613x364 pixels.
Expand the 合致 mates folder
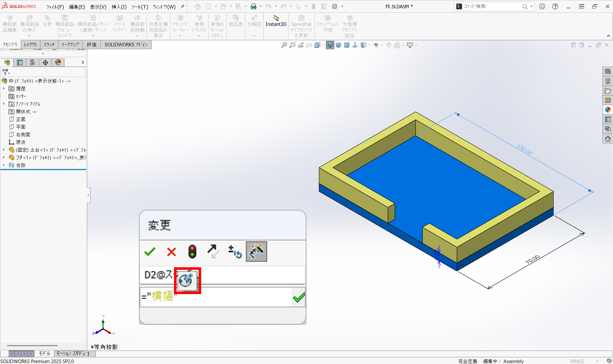4,165
